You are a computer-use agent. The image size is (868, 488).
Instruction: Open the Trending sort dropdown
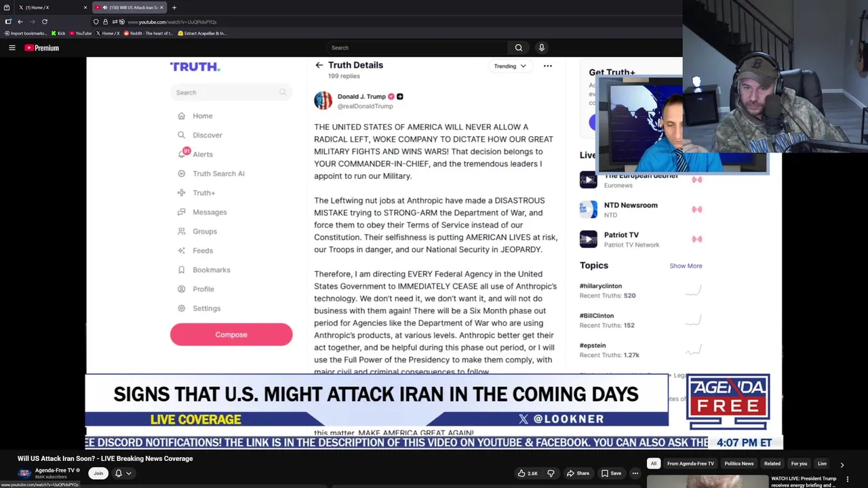coord(510,66)
